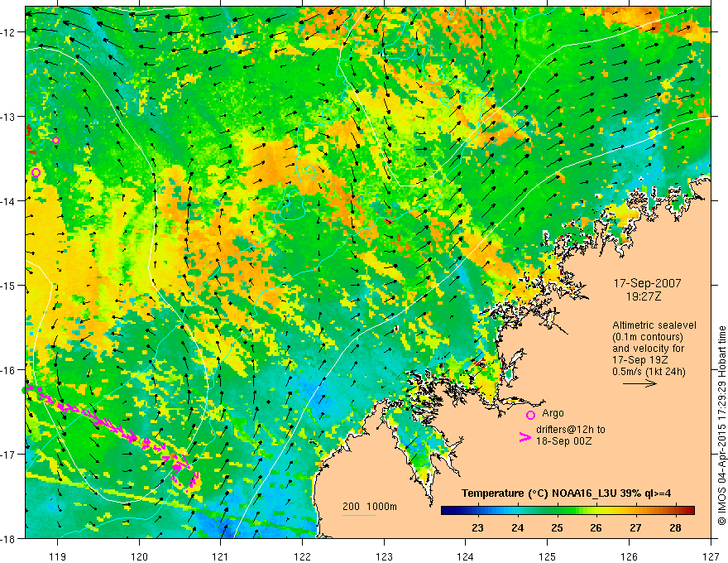Click the longitude axis label '120'
This screenshot has width=728, height=563.
pos(139,556)
